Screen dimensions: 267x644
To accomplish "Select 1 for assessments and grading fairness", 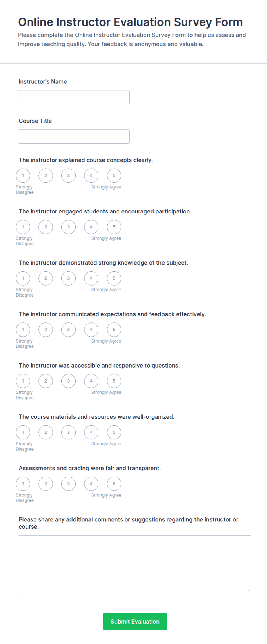I will point(23,484).
